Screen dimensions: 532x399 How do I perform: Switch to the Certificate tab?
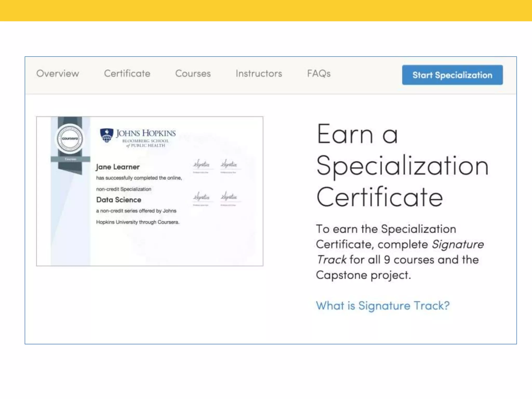click(x=127, y=74)
